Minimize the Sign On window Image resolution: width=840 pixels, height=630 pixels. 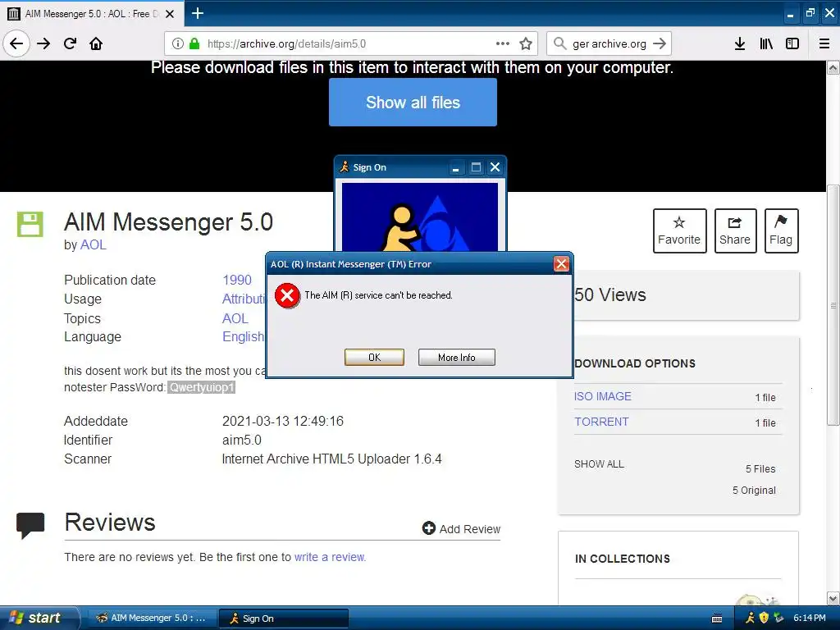coord(455,167)
